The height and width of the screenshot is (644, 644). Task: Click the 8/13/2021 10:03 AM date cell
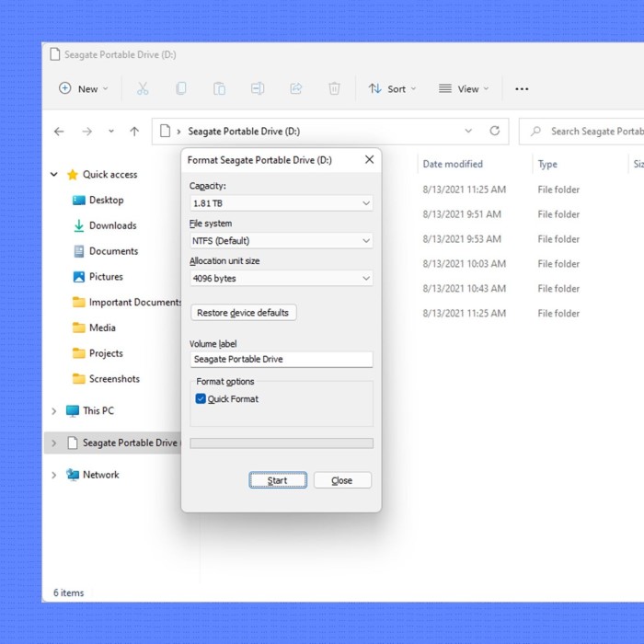click(464, 264)
